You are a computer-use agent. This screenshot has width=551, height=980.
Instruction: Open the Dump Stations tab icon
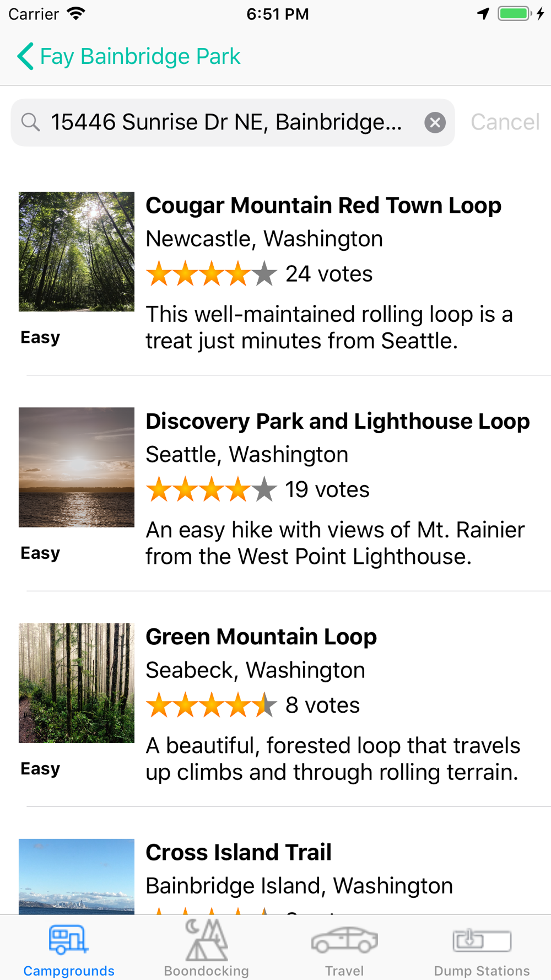(482, 940)
